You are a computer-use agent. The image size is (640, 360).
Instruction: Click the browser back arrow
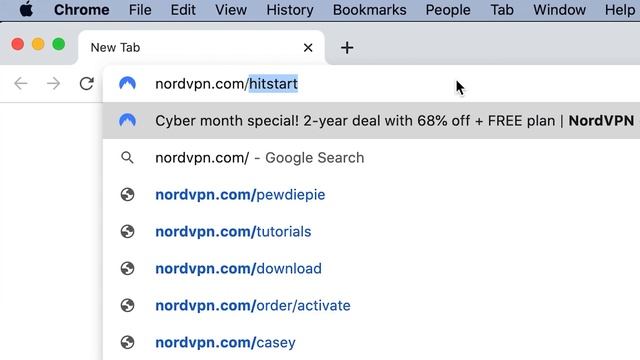click(20, 84)
